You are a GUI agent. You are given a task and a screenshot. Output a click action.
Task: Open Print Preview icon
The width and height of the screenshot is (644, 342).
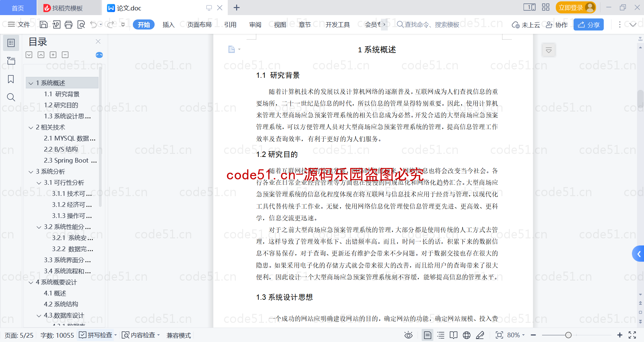[81, 24]
